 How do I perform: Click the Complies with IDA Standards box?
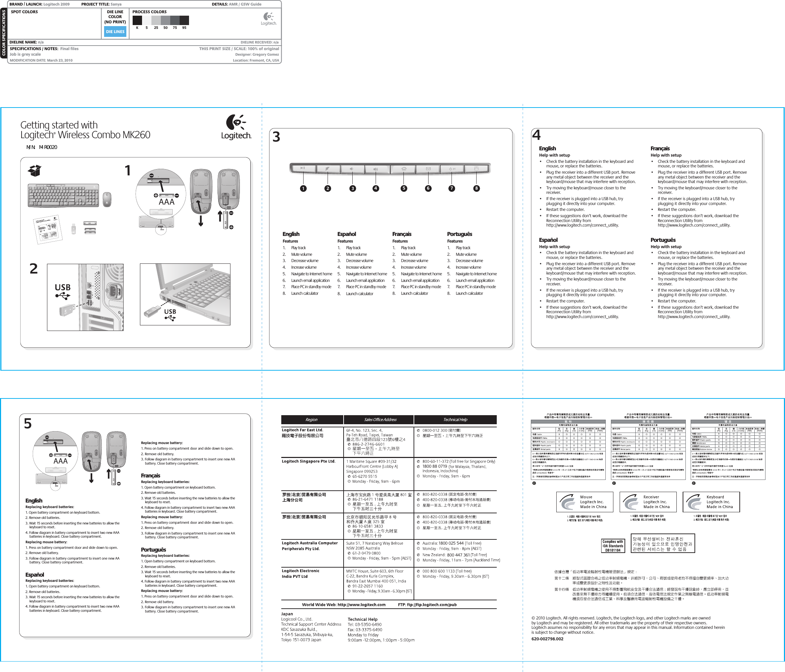[x=613, y=546]
